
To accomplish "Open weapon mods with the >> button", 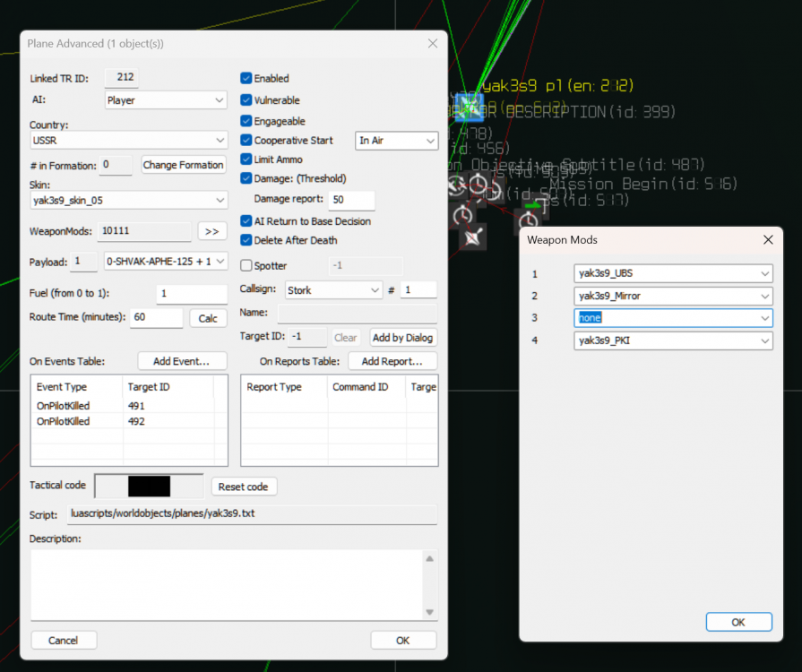I will tap(212, 231).
